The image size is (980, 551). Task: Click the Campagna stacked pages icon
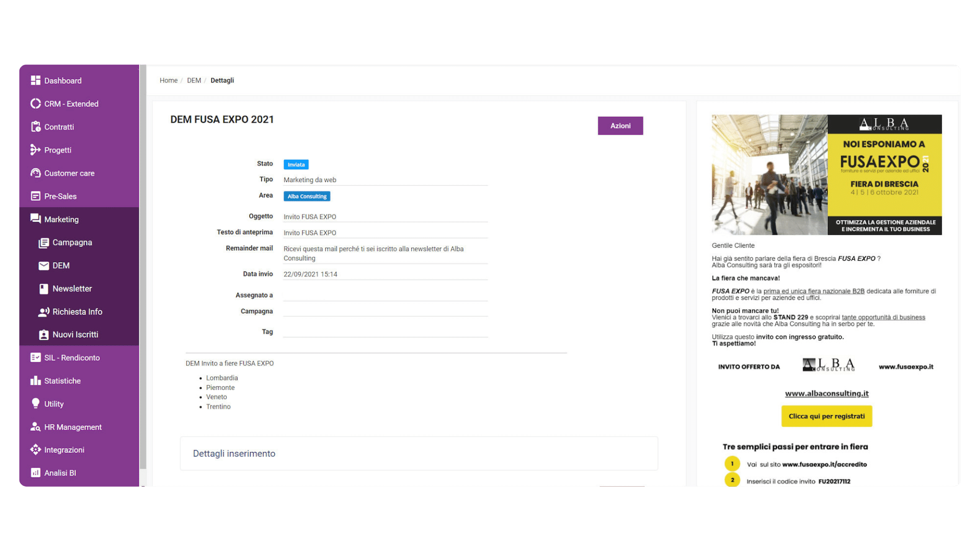tap(44, 242)
